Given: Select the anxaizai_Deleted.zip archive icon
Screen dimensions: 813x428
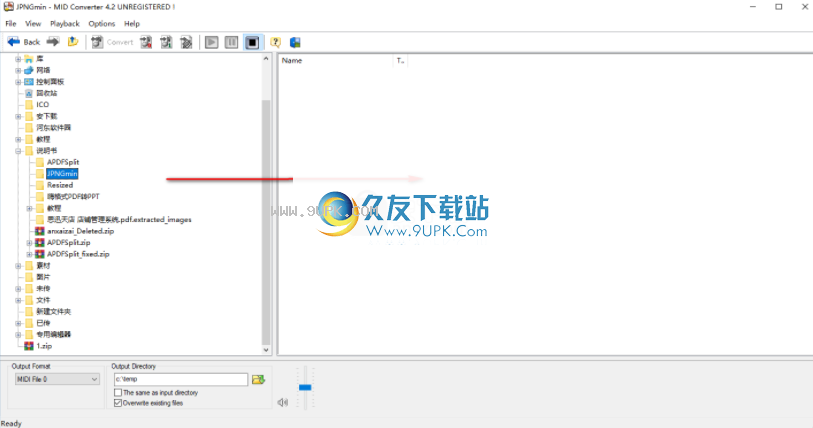Looking at the screenshot, I should click(x=39, y=231).
